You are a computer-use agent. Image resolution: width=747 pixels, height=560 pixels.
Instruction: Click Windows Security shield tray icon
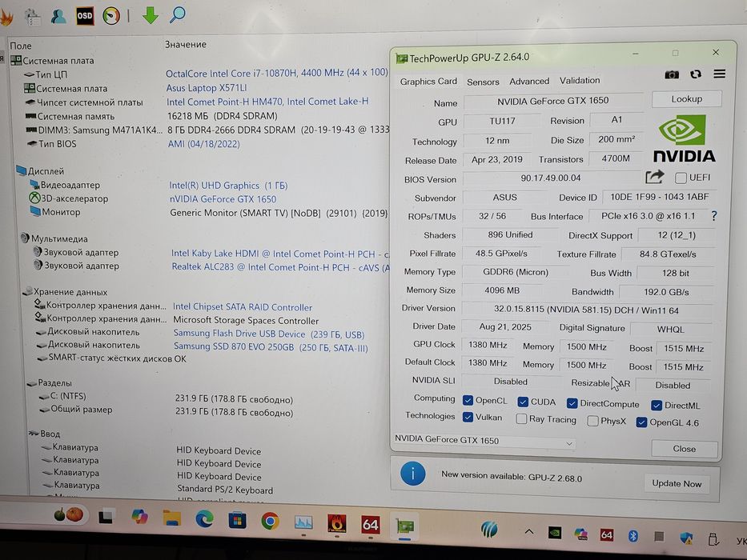coord(686,538)
